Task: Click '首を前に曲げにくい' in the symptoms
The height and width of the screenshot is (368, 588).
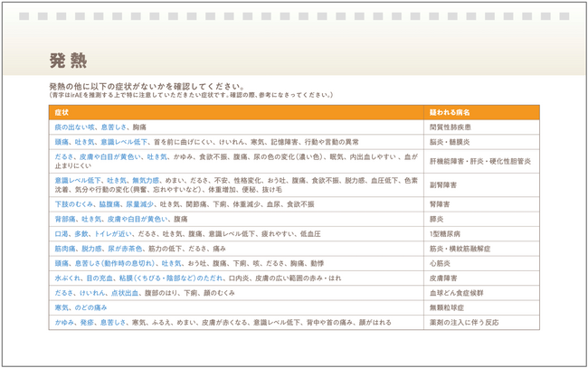Action: 183,142
